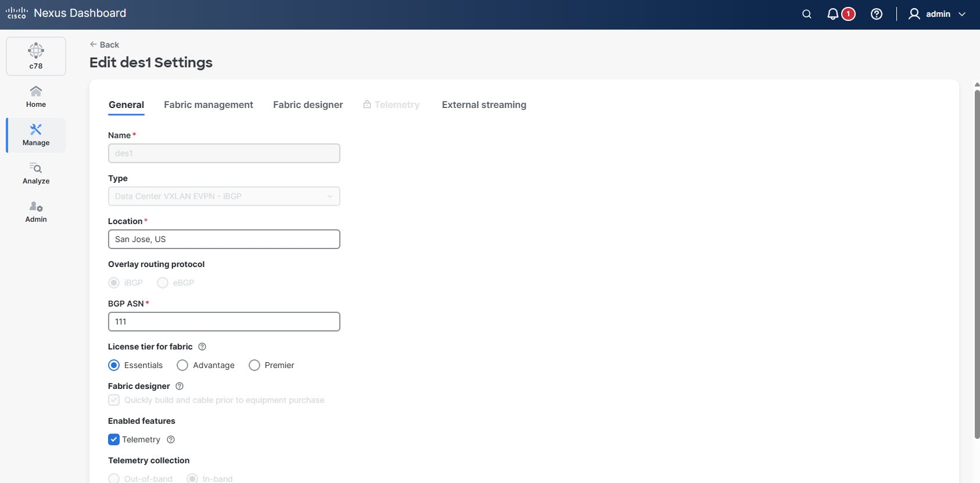
Task: Open the search icon in the header
Action: [807, 14]
